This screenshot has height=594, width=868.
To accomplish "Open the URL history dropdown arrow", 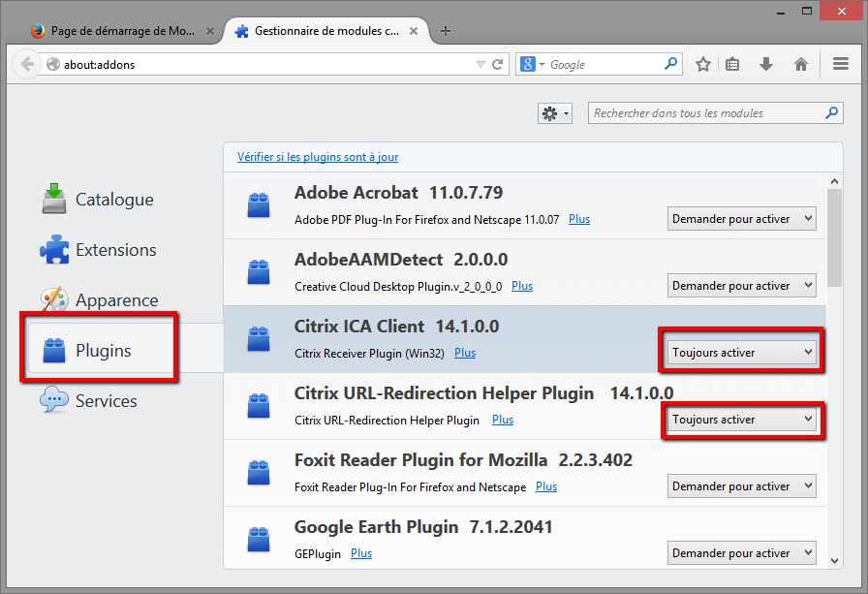I will point(480,64).
